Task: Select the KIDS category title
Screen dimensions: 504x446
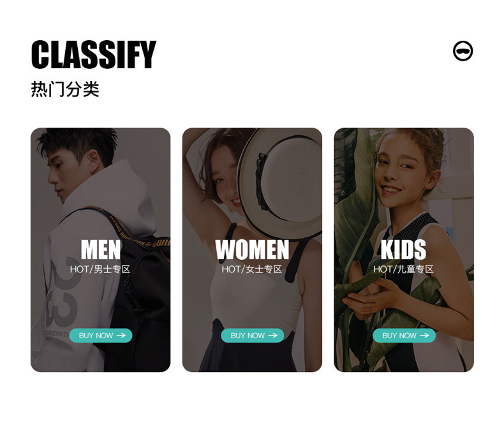Action: pos(404,249)
